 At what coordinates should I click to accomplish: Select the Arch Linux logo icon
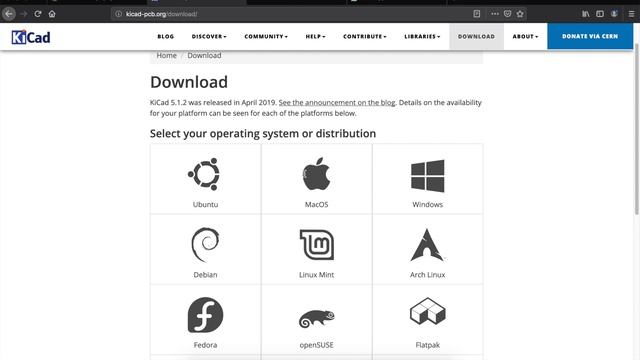(427, 245)
